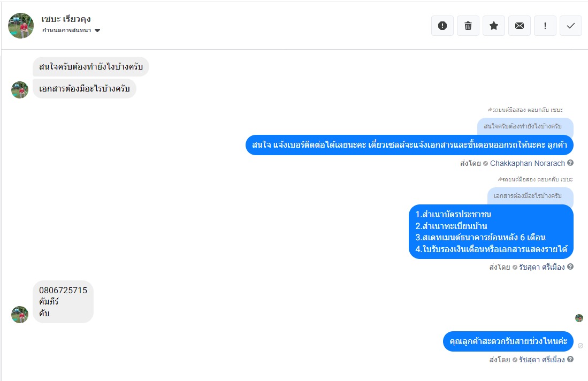588x381 pixels.
Task: Star this conversation
Action: click(494, 26)
